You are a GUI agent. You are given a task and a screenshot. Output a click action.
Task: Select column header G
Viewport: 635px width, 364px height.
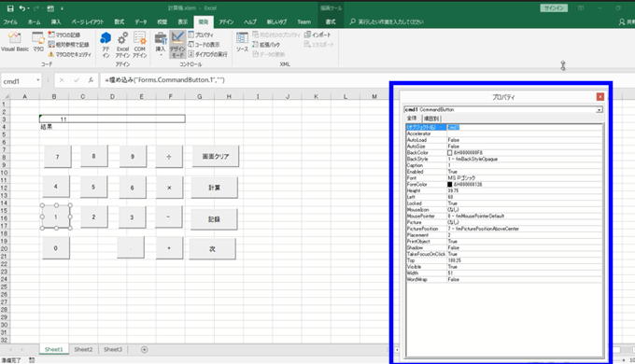coord(200,96)
